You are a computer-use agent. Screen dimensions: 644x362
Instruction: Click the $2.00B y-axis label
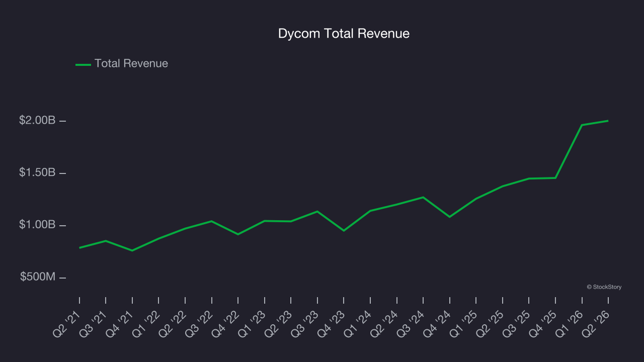click(x=37, y=121)
